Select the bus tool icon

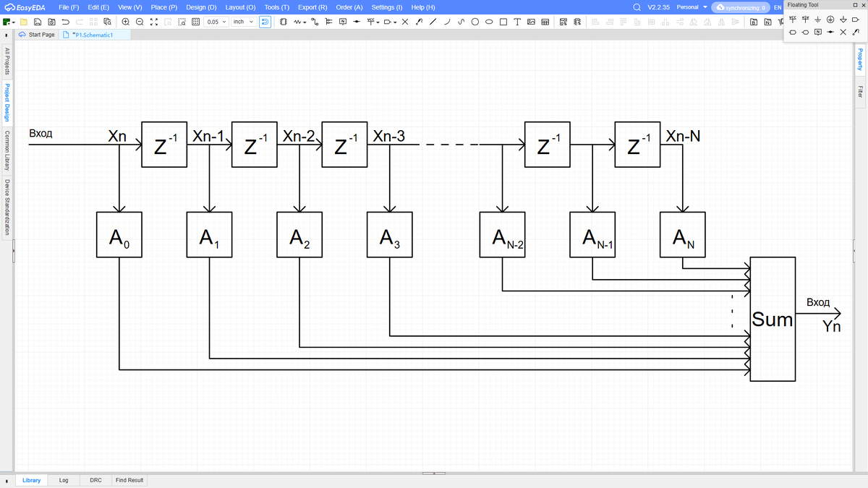pyautogui.click(x=328, y=22)
